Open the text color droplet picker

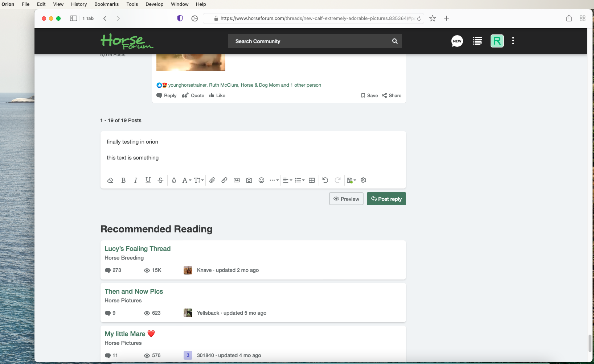(x=174, y=180)
